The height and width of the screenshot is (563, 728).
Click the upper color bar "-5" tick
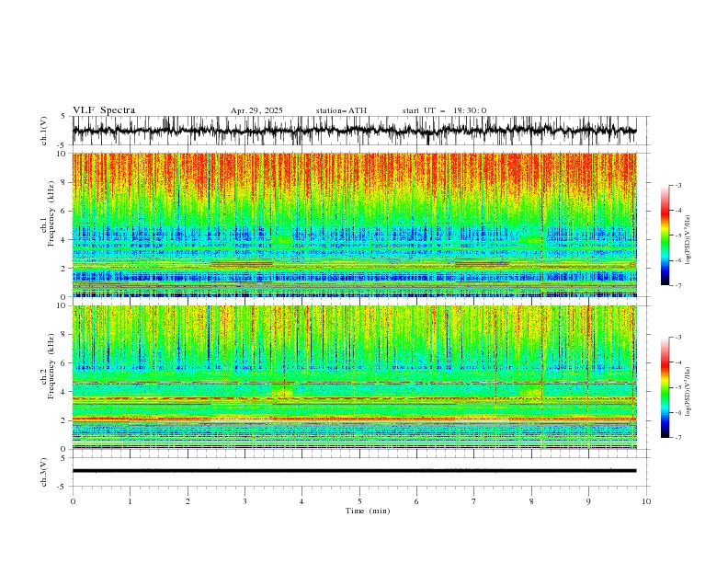click(x=677, y=236)
